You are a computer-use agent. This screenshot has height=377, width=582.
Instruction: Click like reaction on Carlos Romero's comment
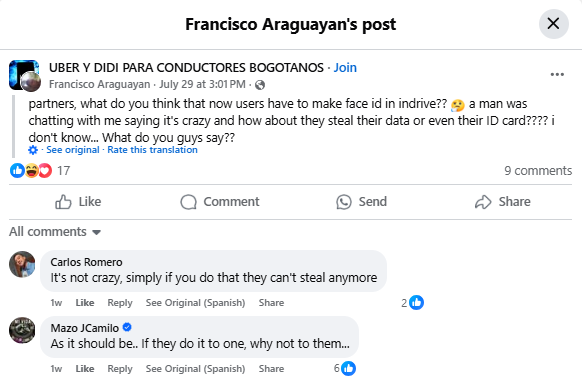tap(416, 303)
